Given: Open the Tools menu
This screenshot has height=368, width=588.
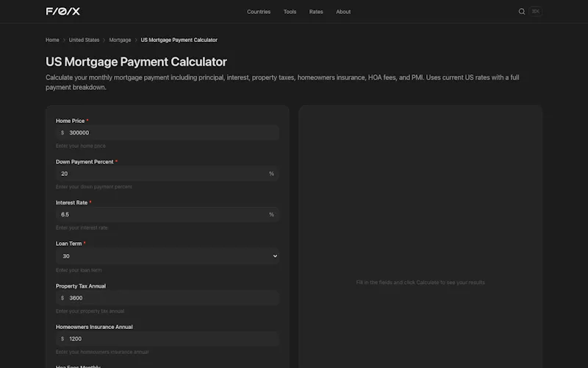Looking at the screenshot, I should 290,12.
